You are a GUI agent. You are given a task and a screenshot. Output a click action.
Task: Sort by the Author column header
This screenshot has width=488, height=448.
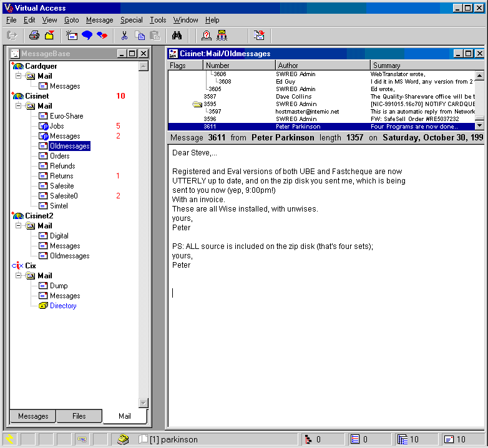[x=323, y=66]
